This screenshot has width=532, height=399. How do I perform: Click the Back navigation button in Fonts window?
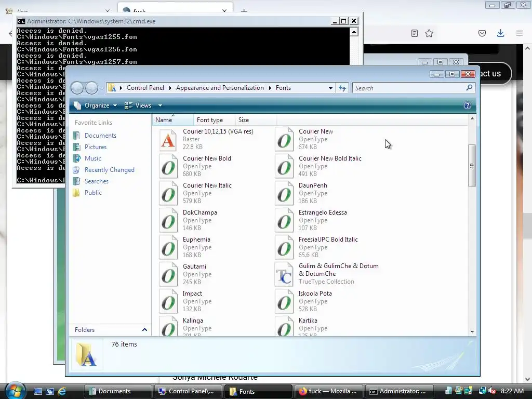77,88
